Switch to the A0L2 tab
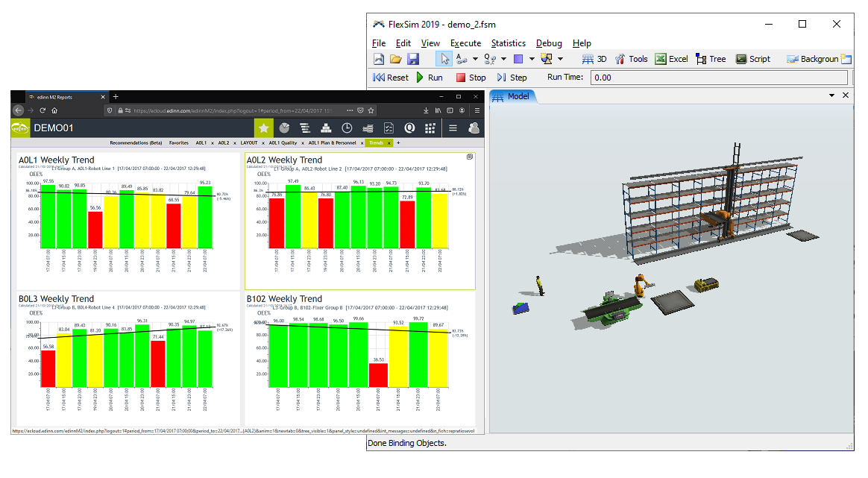868x478 pixels. (x=224, y=143)
